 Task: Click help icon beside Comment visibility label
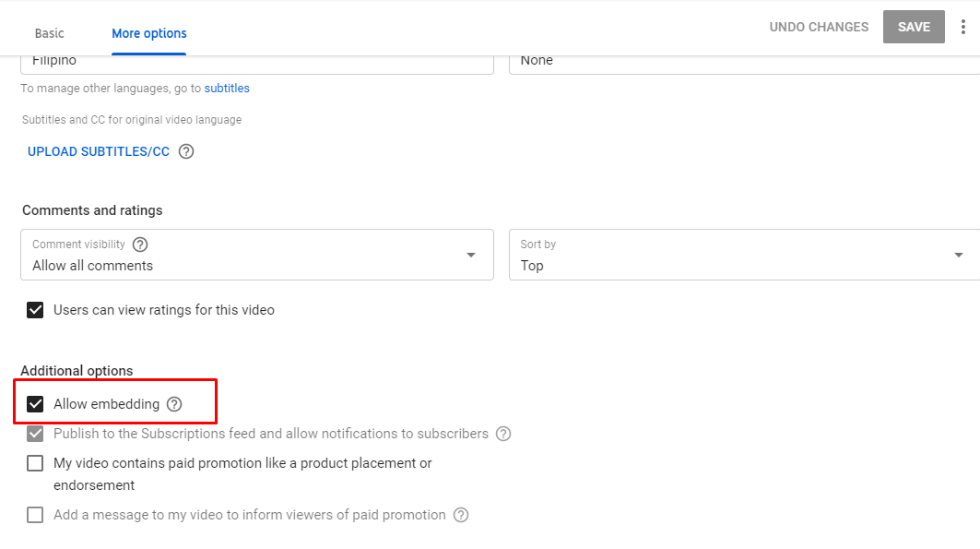[140, 245]
